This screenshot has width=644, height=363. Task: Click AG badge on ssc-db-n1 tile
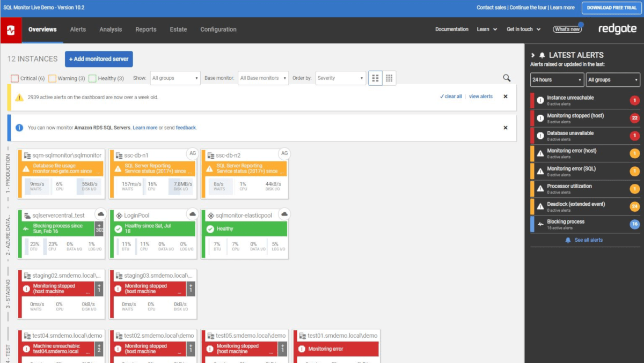tap(193, 153)
